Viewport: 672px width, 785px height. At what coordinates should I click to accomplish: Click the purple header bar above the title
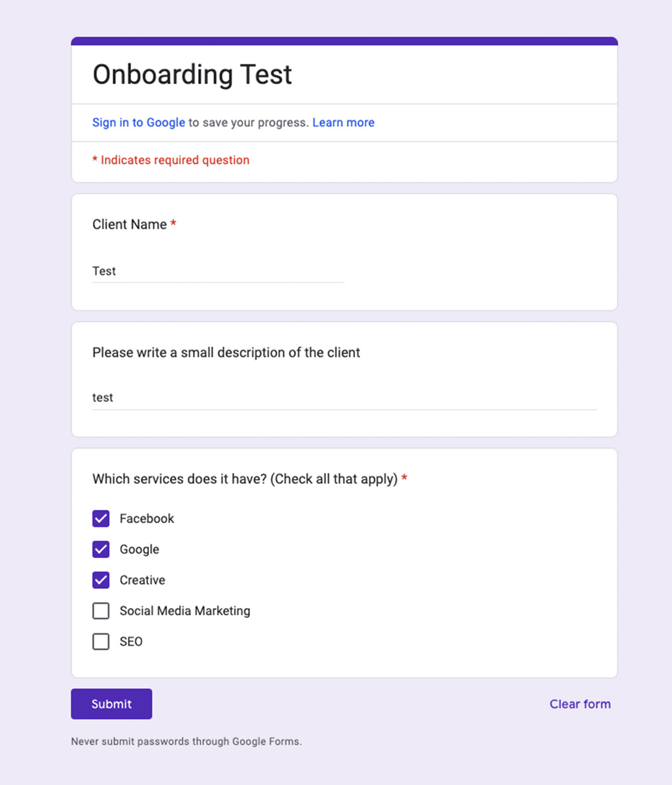click(344, 41)
